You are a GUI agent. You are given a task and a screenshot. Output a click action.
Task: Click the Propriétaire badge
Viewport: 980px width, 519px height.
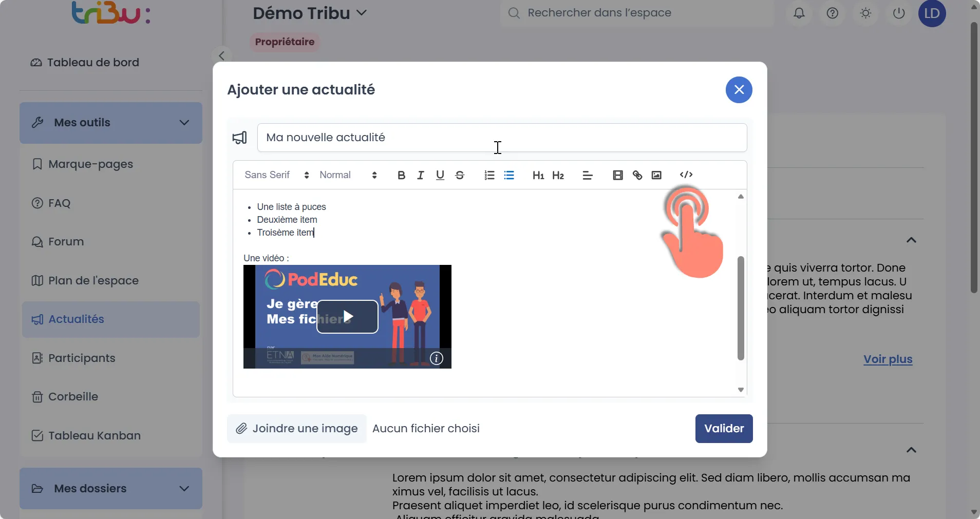pos(285,42)
